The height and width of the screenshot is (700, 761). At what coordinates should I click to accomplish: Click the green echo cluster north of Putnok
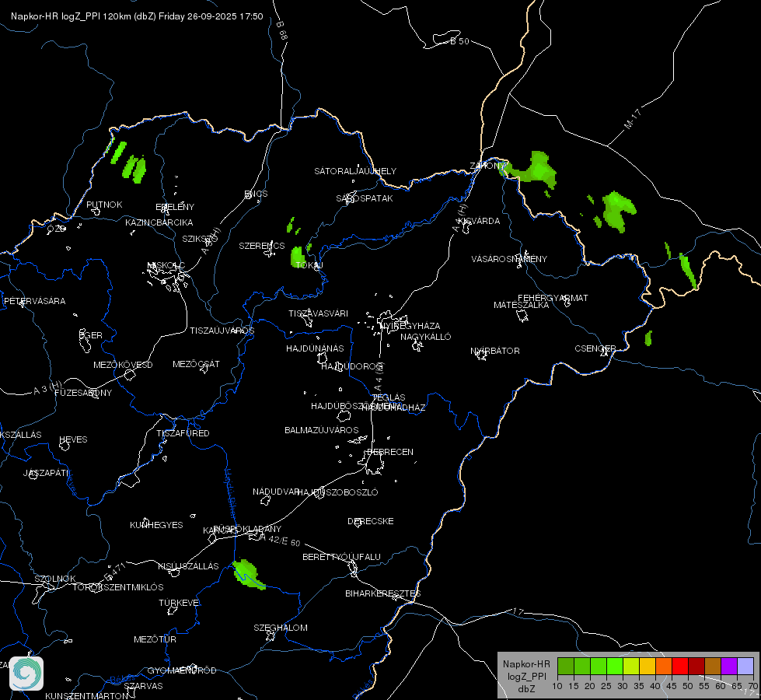[x=128, y=162]
